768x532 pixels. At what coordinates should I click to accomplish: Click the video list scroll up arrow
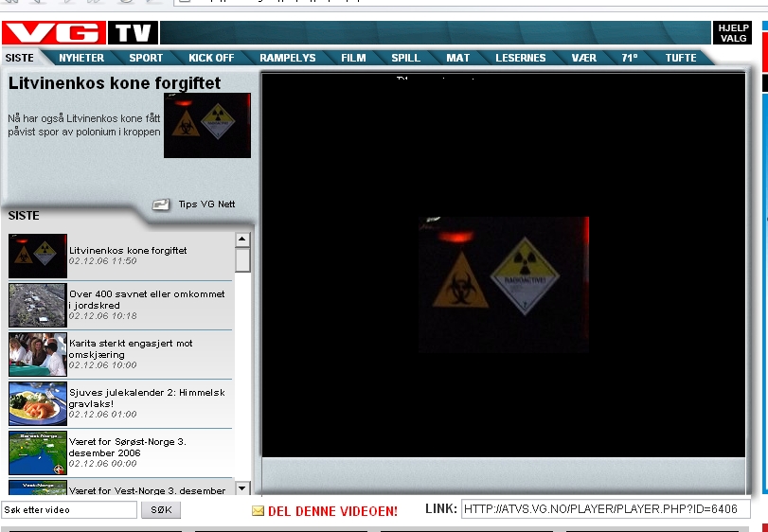[x=242, y=239]
